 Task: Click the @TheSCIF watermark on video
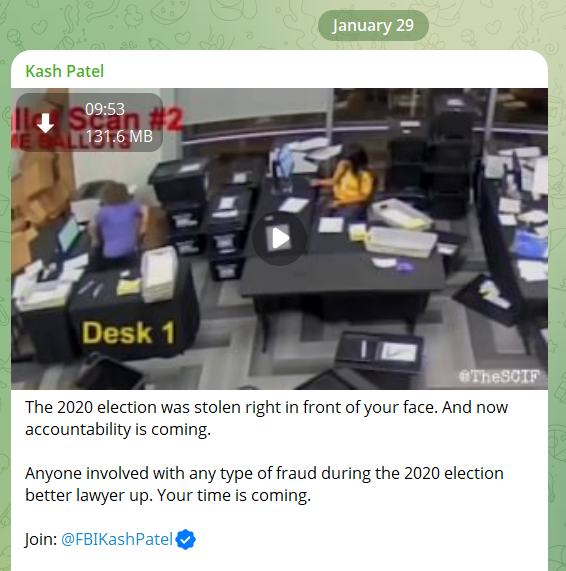point(499,376)
